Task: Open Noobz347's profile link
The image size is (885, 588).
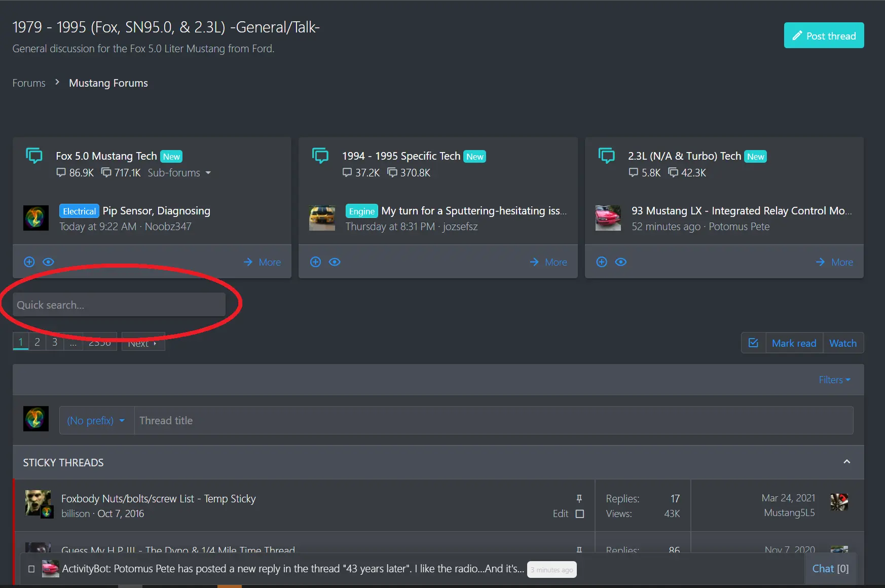Action: click(x=168, y=227)
